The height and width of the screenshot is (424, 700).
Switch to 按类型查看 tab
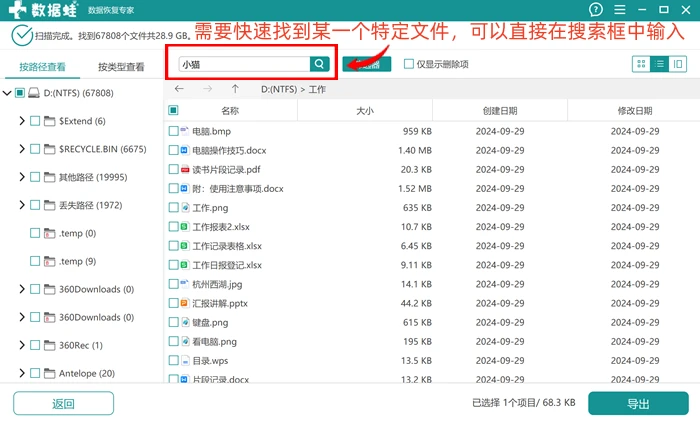tap(121, 67)
